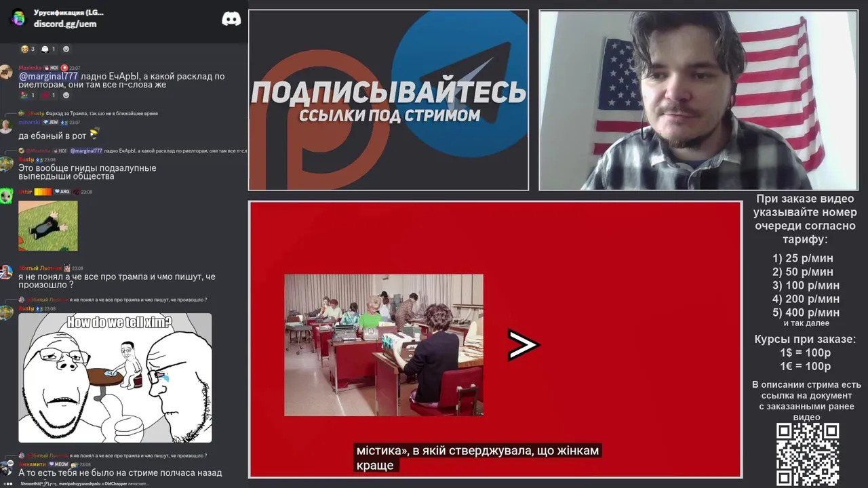Click the greater-than symbol in the video
The width and height of the screenshot is (868, 488).
click(524, 345)
